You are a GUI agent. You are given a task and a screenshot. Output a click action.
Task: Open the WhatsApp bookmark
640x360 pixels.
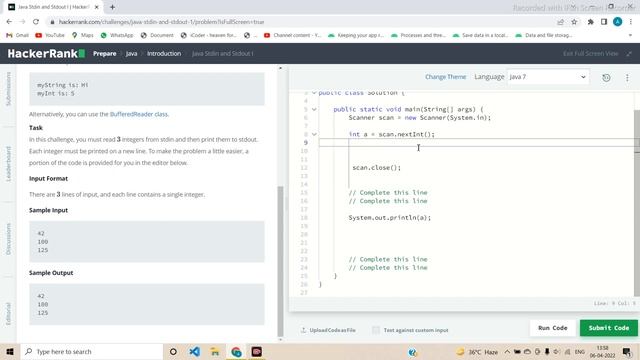click(x=117, y=36)
